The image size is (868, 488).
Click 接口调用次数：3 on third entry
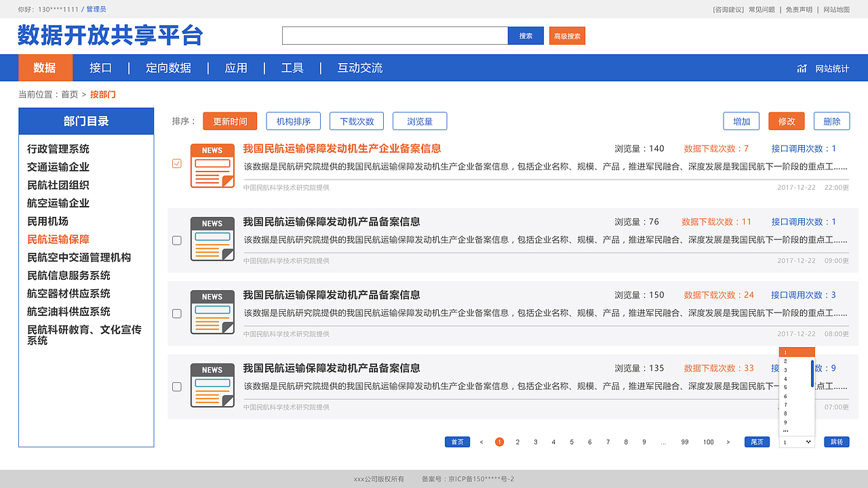pyautogui.click(x=804, y=295)
